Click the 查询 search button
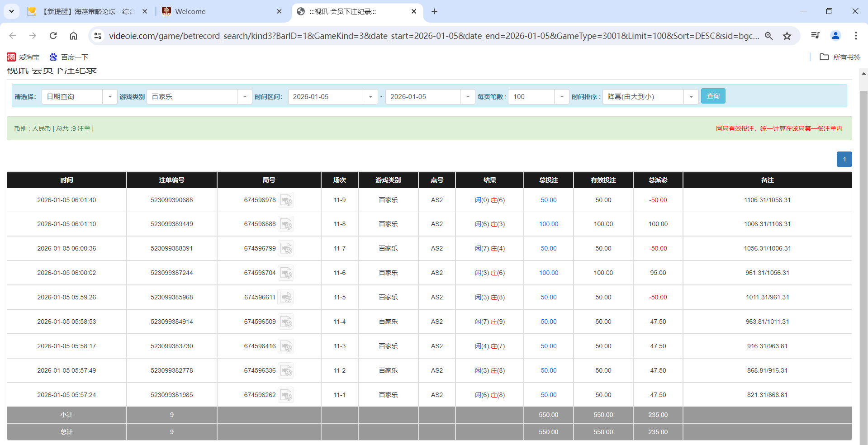 pos(713,96)
